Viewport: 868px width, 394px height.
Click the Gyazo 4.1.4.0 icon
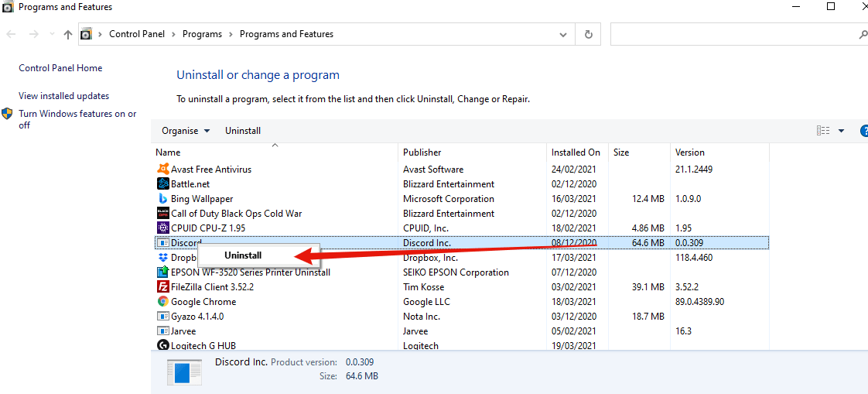click(162, 317)
